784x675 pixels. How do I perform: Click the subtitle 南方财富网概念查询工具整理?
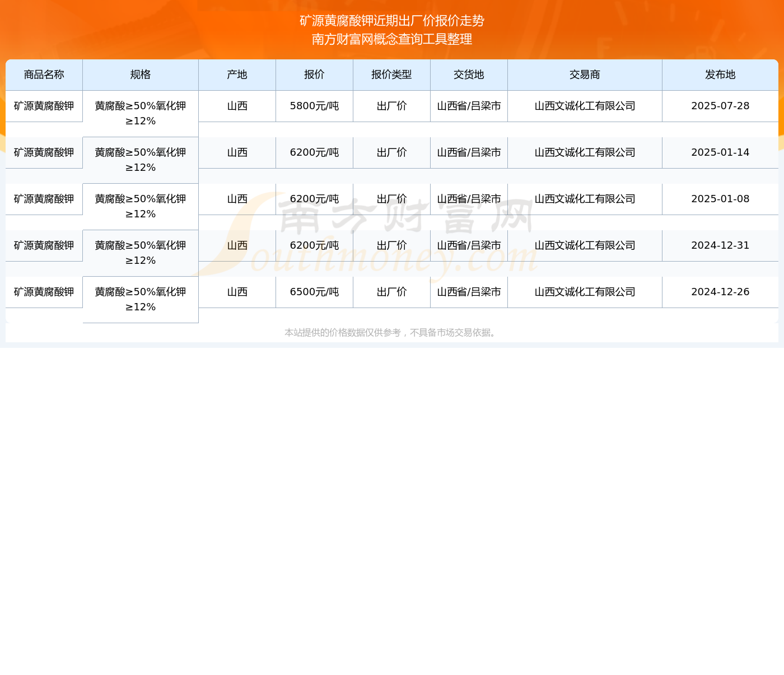tap(392, 39)
